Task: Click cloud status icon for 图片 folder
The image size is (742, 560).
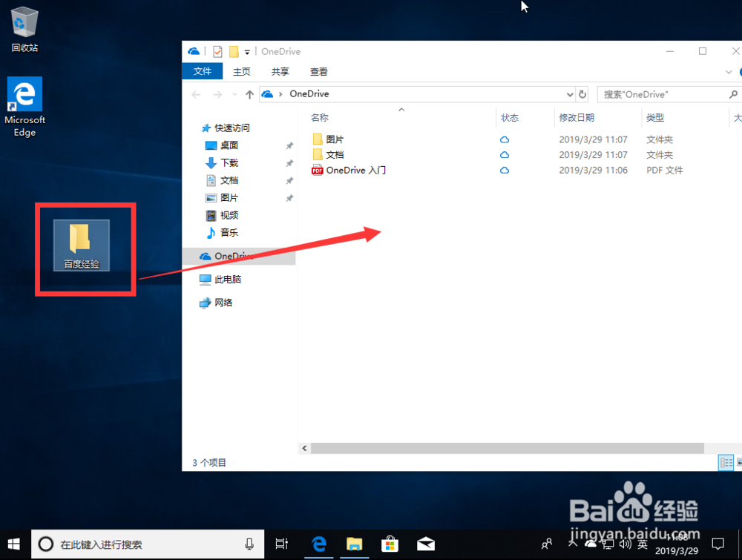Action: [x=505, y=139]
